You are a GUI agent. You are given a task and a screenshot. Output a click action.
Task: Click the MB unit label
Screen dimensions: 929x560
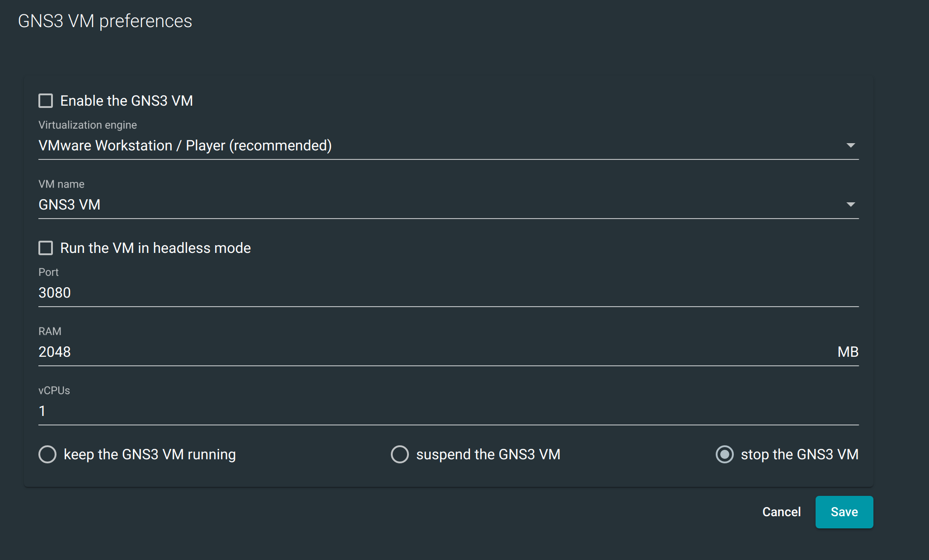pos(848,352)
